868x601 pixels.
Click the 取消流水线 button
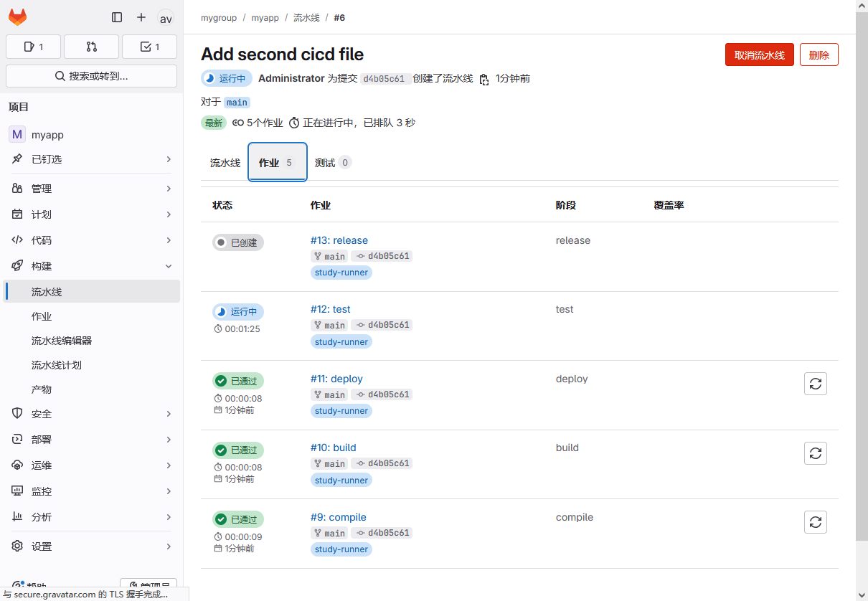(x=759, y=55)
